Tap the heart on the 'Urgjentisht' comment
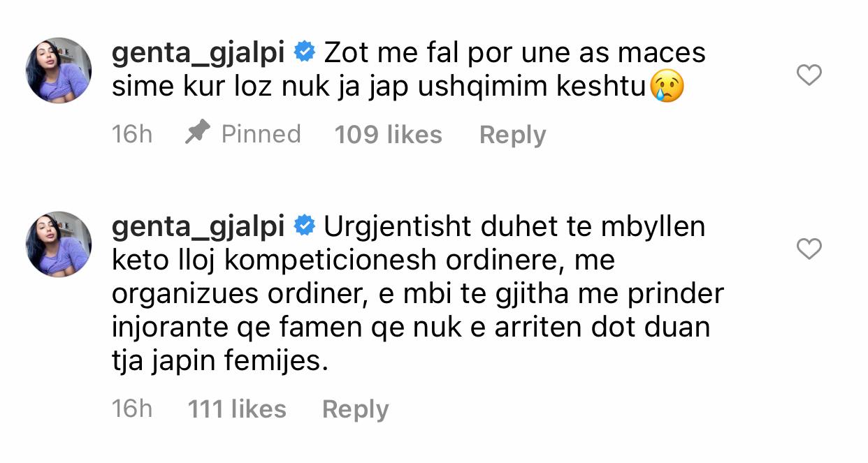This screenshot has height=463, width=868. coord(809,249)
